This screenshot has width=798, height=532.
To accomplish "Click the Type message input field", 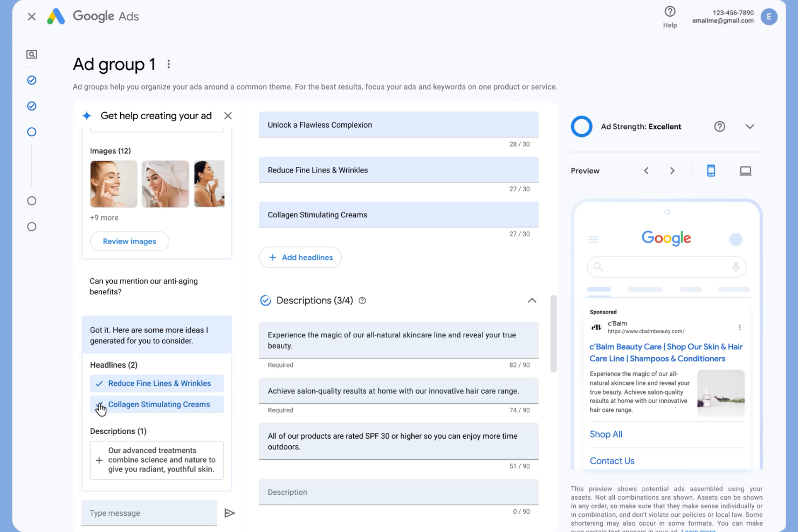I will coord(149,513).
